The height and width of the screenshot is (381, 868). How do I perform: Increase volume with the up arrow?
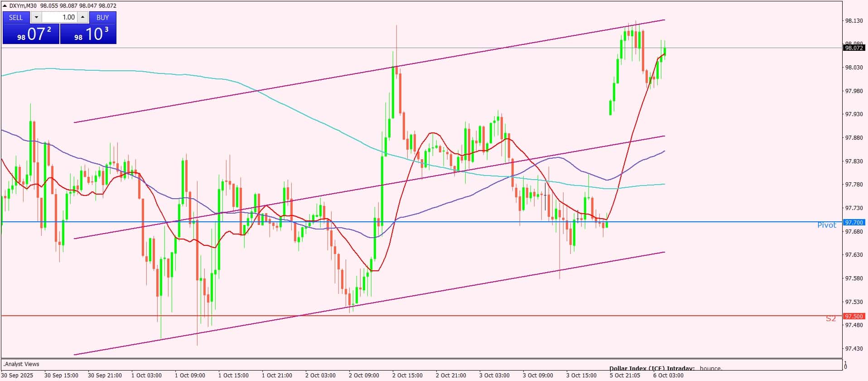click(82, 17)
